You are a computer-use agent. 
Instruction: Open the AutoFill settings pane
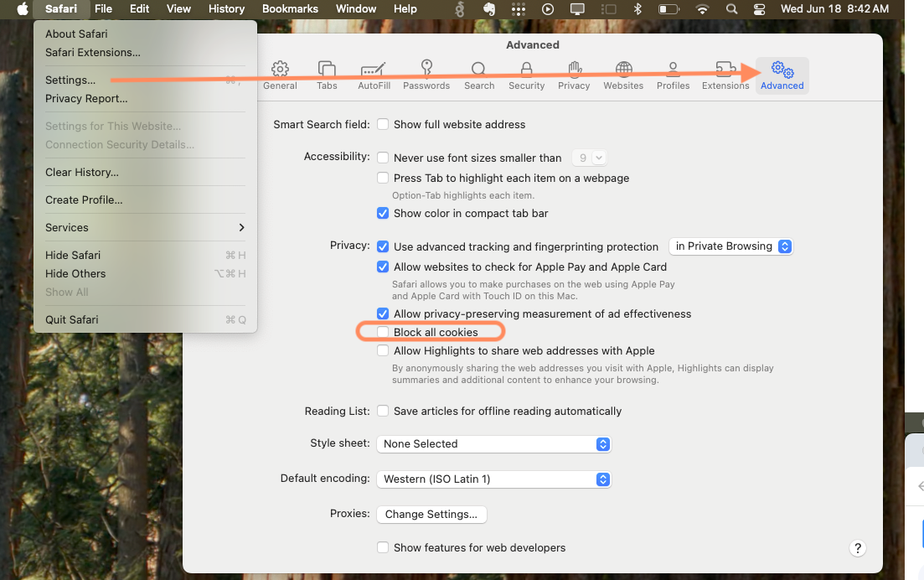tap(374, 75)
